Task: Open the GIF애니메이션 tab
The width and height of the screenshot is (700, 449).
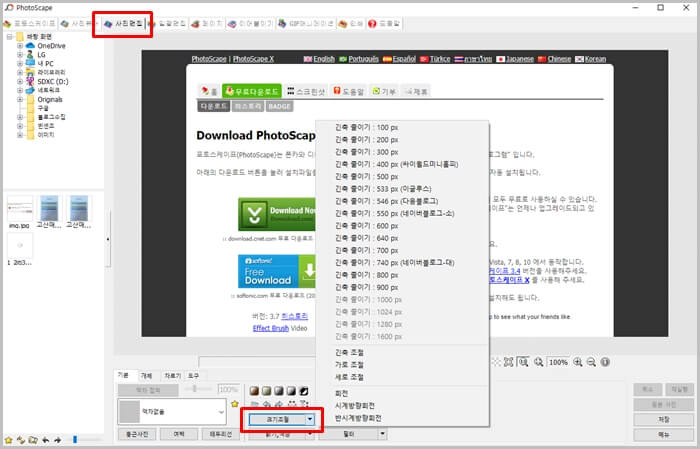Action: tap(306, 23)
